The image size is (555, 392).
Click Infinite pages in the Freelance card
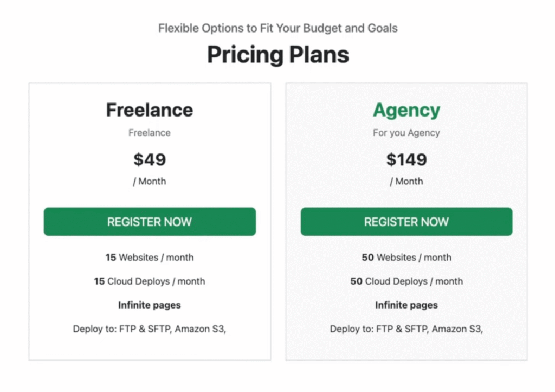point(150,305)
